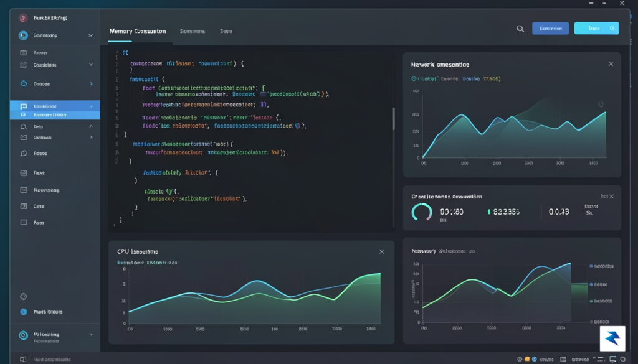The width and height of the screenshot is (638, 364).
Task: Click the small icon on the highlighted sub-row
Action: (x=23, y=115)
